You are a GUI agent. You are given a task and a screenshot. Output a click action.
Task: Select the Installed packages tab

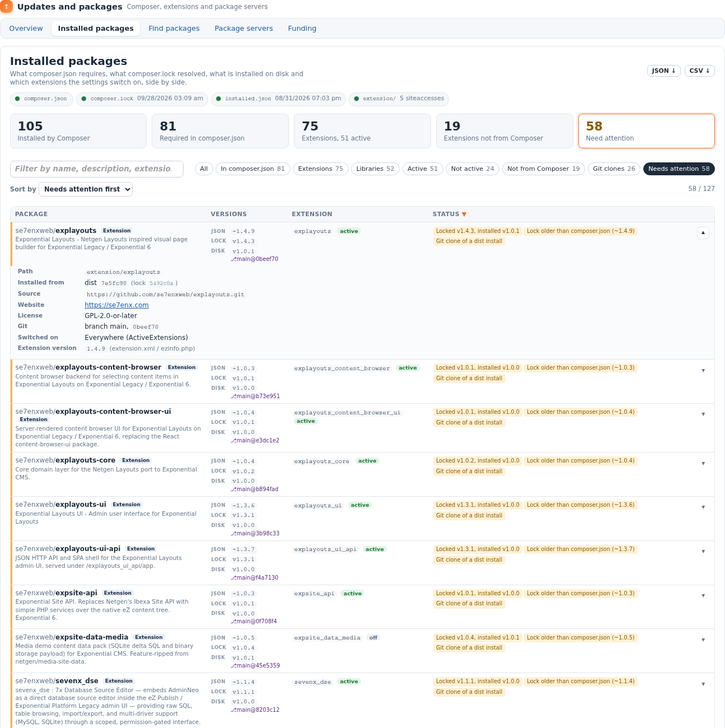pos(96,29)
